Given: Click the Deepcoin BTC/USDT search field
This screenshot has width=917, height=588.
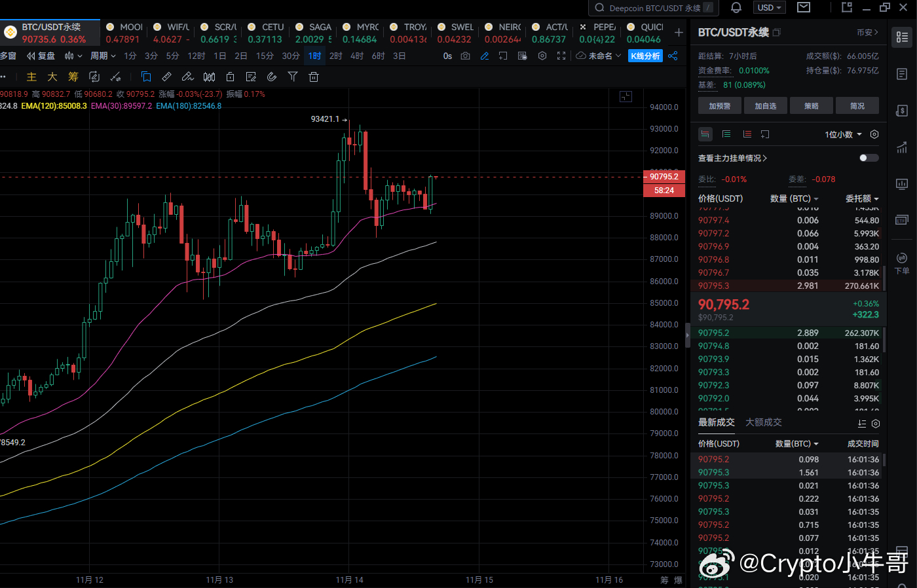Looking at the screenshot, I should [654, 8].
